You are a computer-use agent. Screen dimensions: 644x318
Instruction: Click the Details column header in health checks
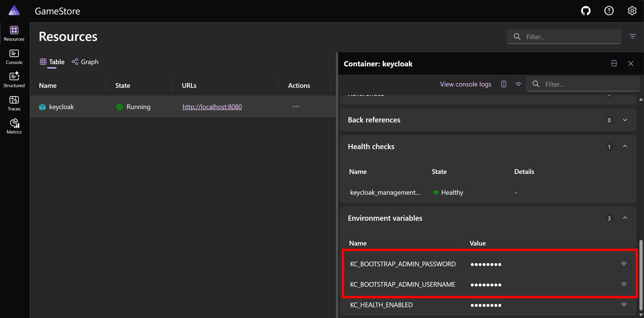coord(524,172)
